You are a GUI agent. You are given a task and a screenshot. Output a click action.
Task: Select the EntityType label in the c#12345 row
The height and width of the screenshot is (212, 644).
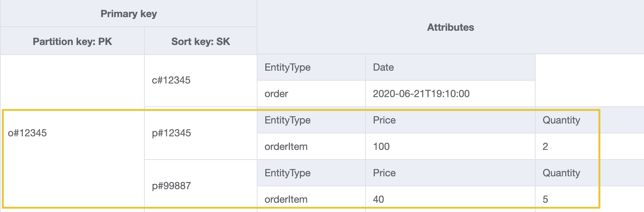click(287, 67)
